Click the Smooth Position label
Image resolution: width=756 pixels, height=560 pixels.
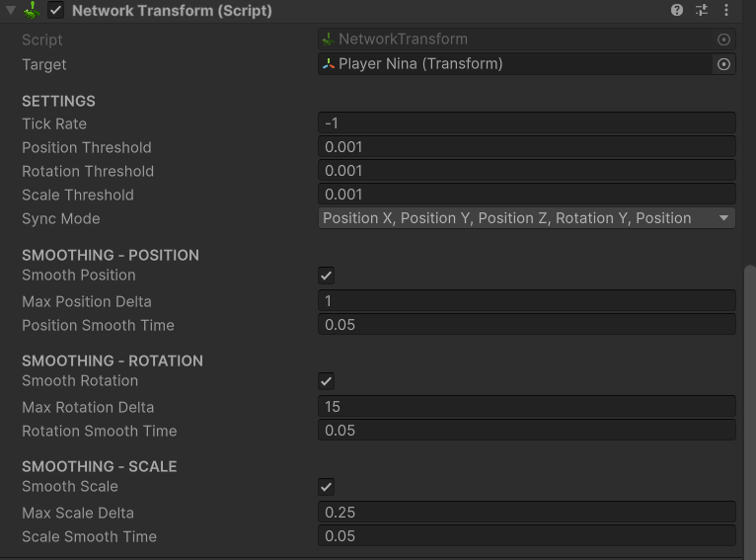[79, 276]
